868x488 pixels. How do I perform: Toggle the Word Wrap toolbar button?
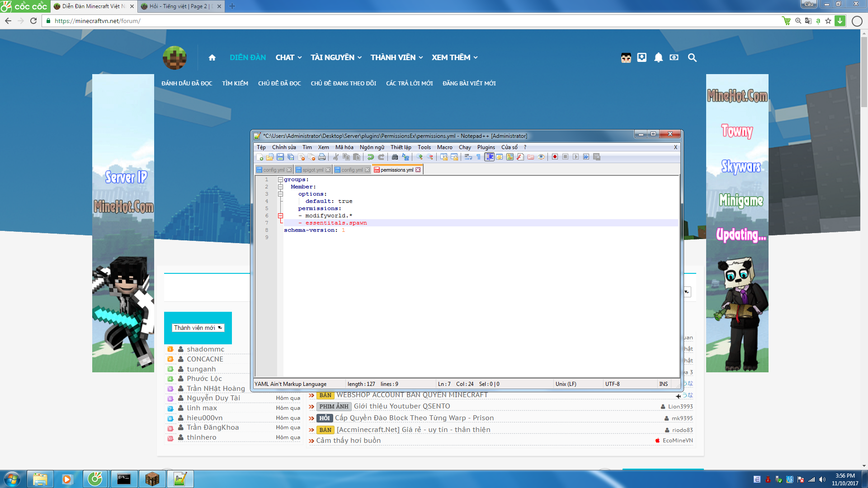click(x=468, y=157)
